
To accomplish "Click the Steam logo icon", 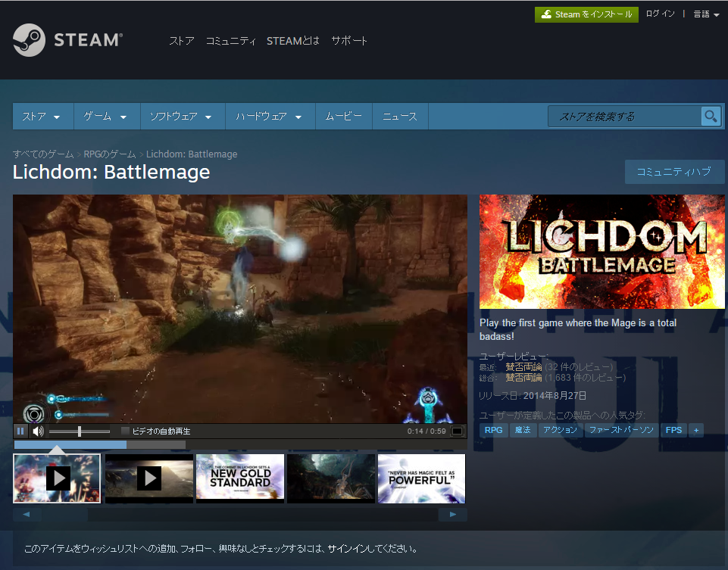I will coord(30,40).
